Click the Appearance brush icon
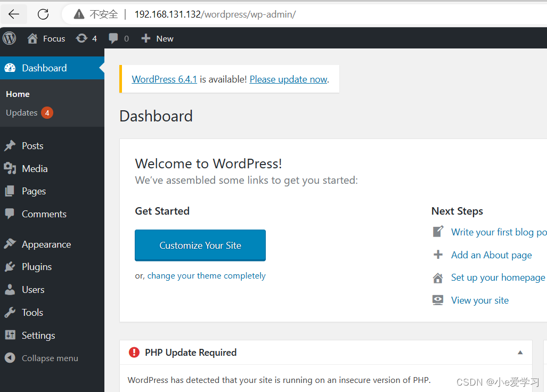This screenshot has width=547, height=392. (10, 244)
